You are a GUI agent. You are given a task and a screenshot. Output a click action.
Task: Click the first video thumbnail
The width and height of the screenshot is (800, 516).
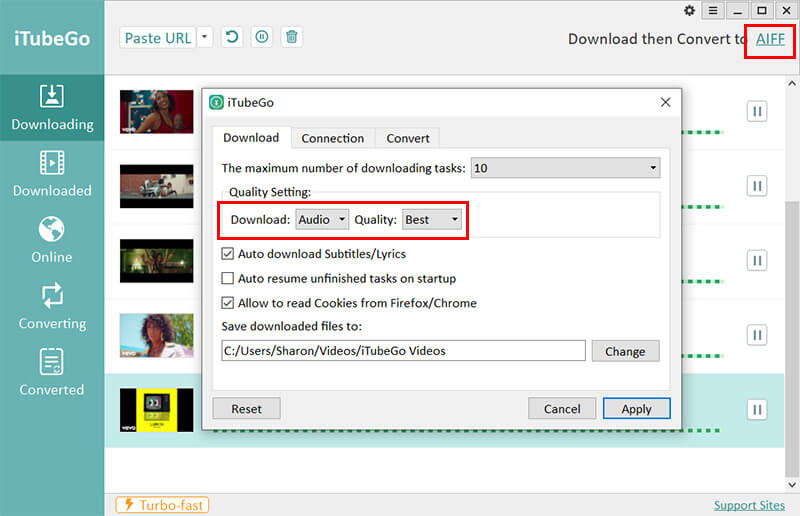tap(157, 112)
